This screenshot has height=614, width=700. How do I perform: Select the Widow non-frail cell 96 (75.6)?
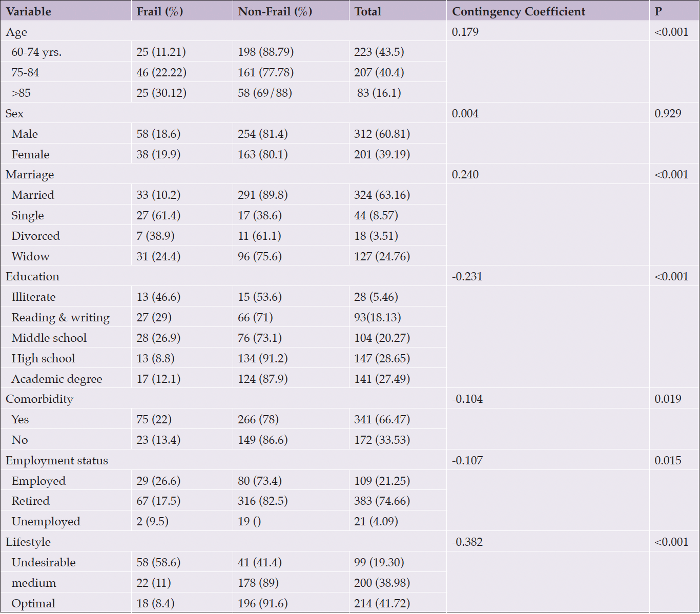click(x=260, y=256)
